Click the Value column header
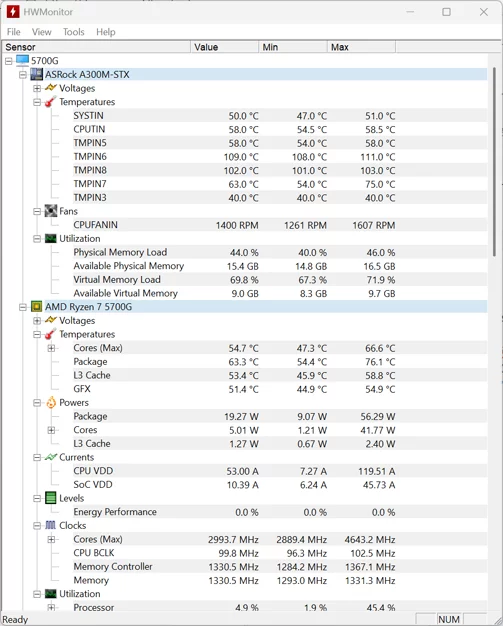Screen dimensions: 503x626 coord(225,47)
